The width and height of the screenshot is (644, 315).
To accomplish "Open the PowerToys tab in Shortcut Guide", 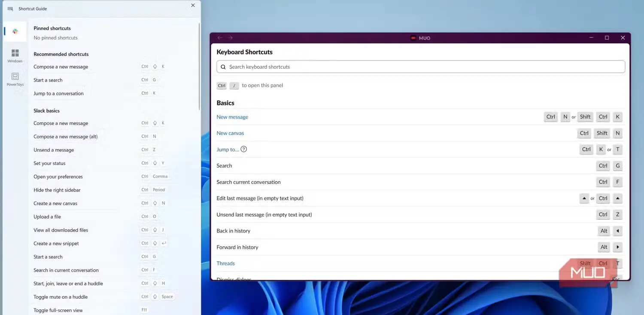I will point(15,79).
